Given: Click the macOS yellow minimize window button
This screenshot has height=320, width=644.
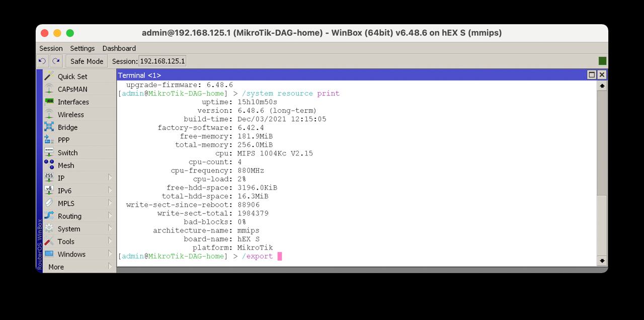Looking at the screenshot, I should pyautogui.click(x=57, y=33).
